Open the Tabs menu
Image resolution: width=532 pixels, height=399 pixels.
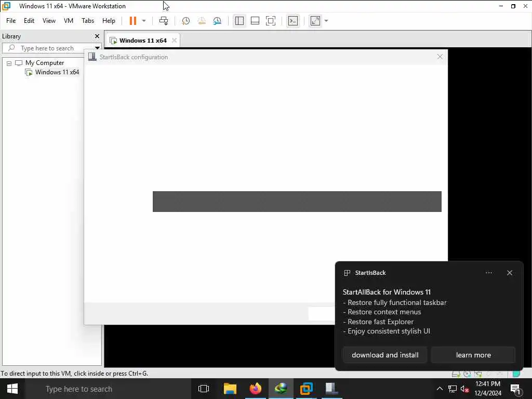pyautogui.click(x=88, y=21)
